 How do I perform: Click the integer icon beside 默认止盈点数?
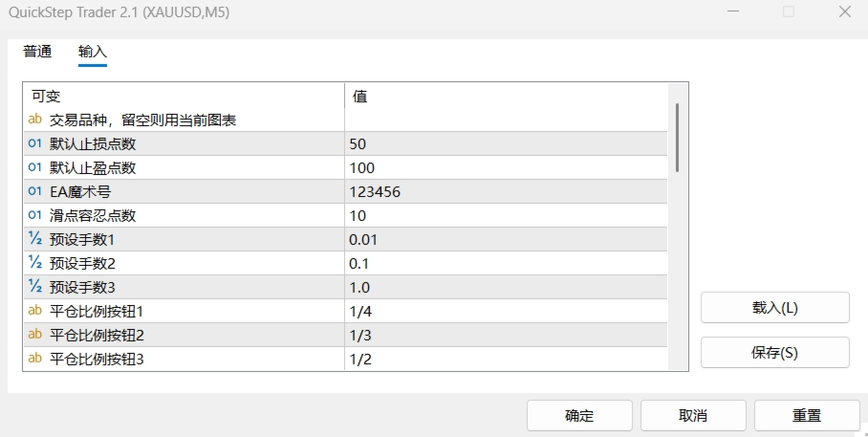pos(35,167)
